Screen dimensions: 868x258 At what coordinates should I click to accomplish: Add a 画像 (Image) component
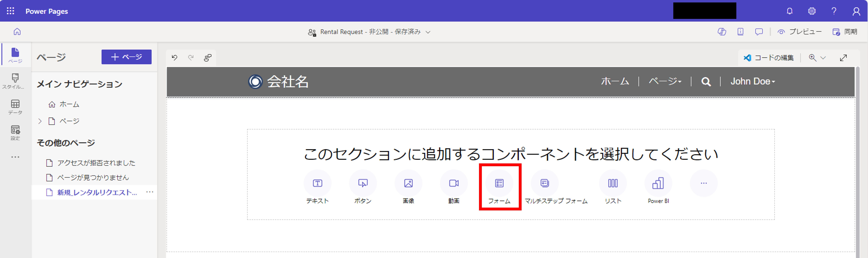pyautogui.click(x=408, y=183)
